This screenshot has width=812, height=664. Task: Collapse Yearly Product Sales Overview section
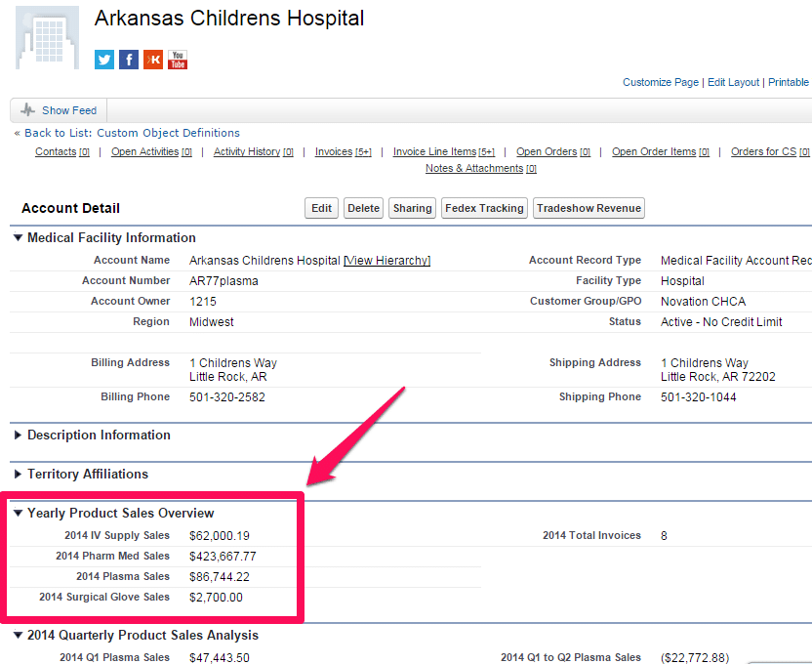coord(18,513)
